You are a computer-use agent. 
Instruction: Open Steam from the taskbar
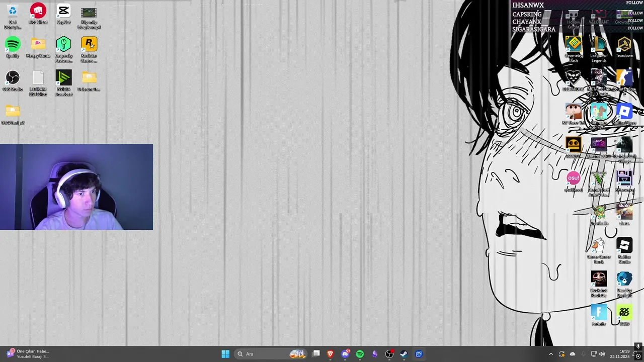tap(404, 354)
